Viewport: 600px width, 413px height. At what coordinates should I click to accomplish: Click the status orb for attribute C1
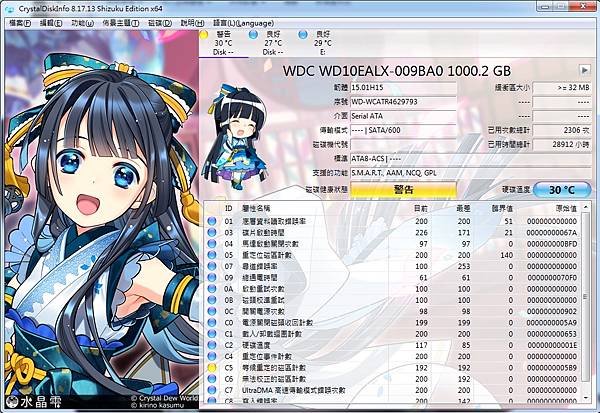pyautogui.click(x=212, y=334)
